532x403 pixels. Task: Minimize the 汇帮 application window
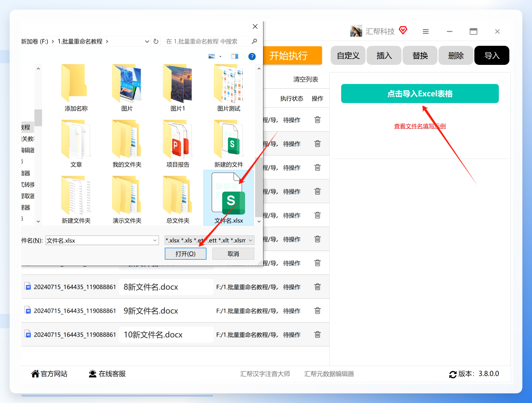tap(449, 31)
